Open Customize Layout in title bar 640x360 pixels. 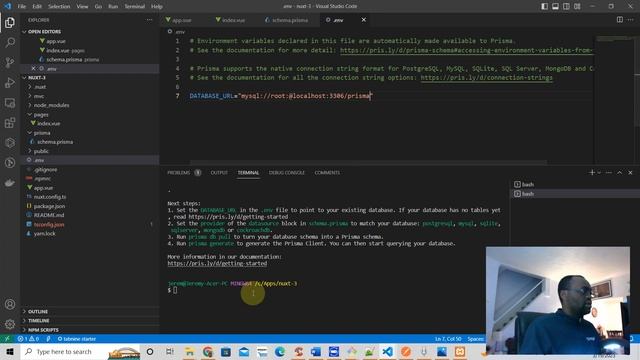[577, 6]
